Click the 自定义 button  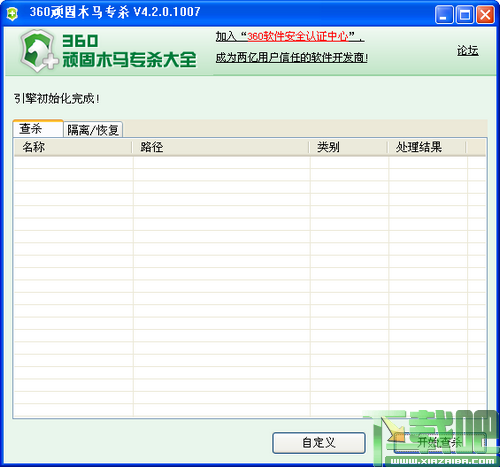point(319,443)
